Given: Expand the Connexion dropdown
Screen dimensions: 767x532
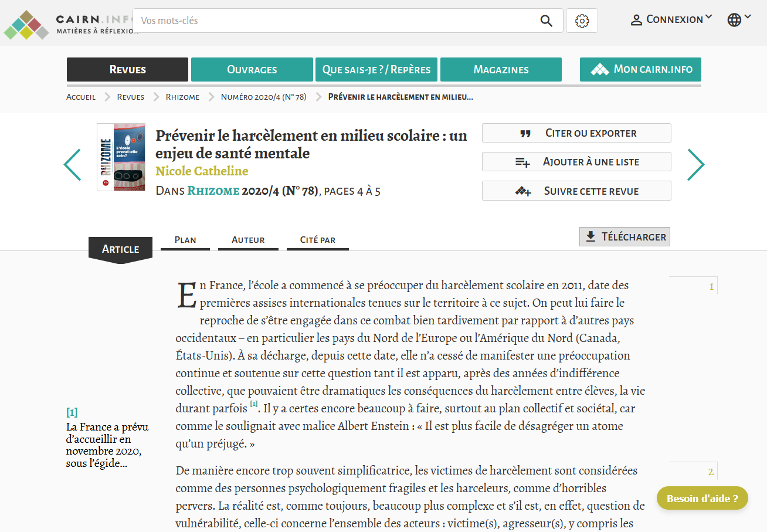Looking at the screenshot, I should [x=671, y=20].
